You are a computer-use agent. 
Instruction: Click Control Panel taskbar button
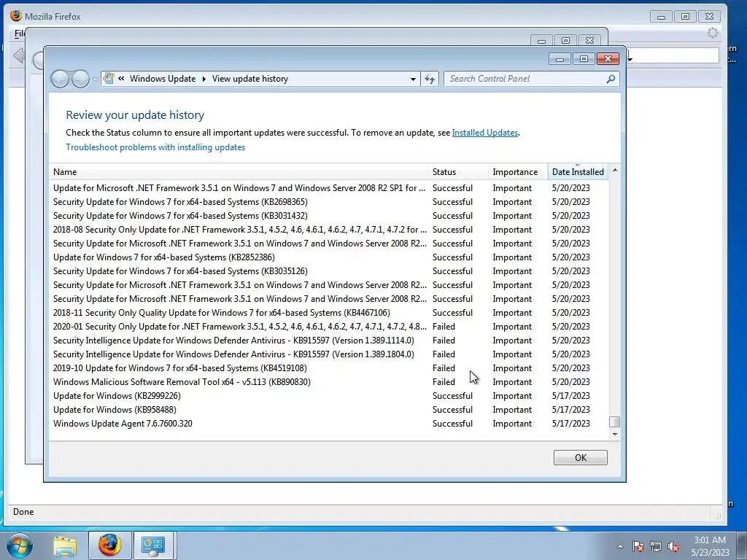click(154, 545)
